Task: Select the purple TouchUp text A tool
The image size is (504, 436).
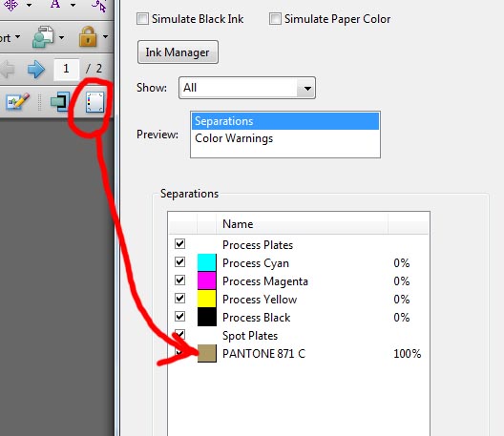Action: coord(55,5)
